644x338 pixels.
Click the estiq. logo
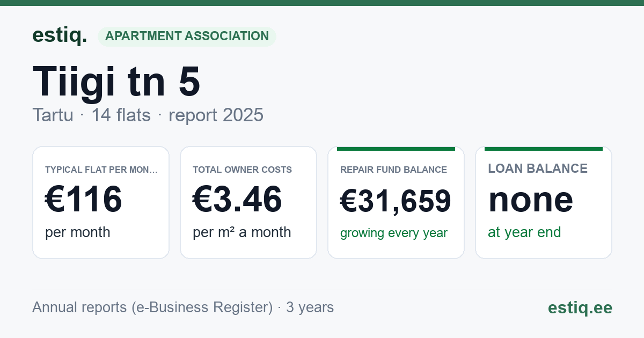pos(60,35)
